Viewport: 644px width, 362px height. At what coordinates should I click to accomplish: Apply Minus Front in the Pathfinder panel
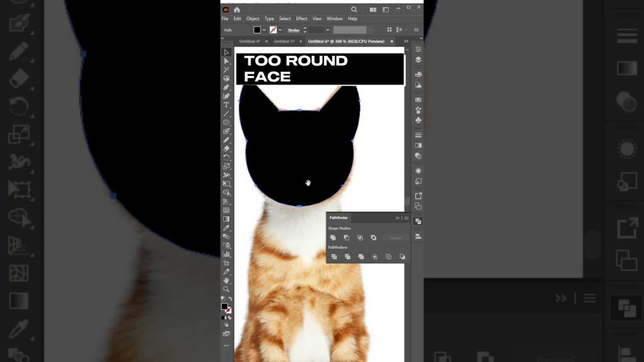tap(347, 238)
